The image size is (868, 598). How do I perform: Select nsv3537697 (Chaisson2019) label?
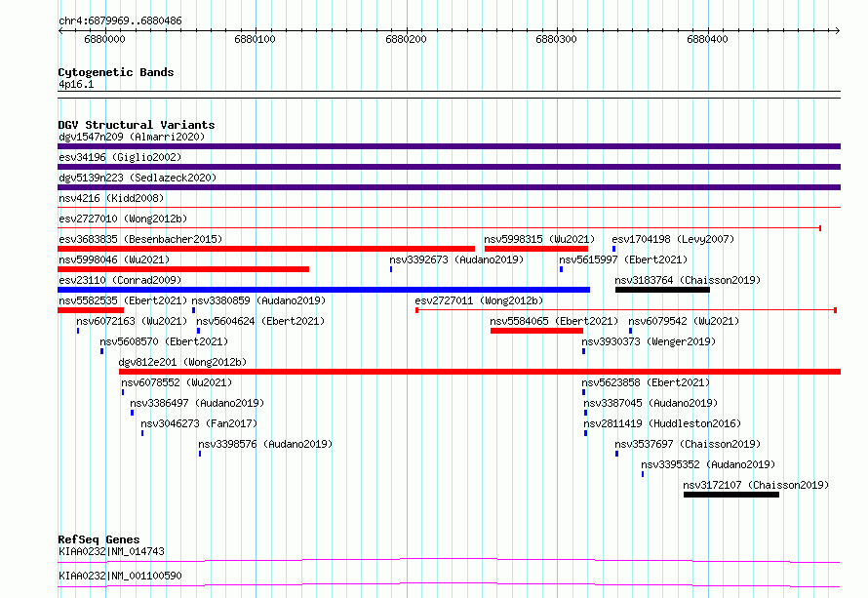(688, 444)
